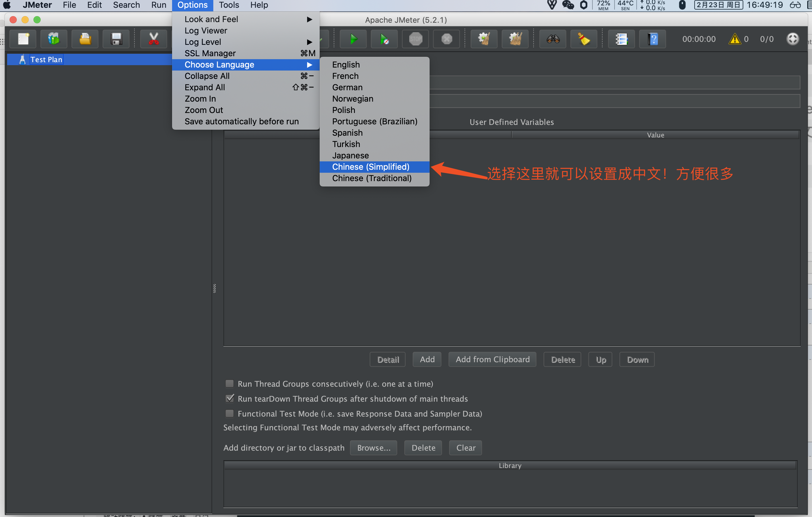Click the Clear classpath button
The height and width of the screenshot is (517, 812).
click(466, 448)
